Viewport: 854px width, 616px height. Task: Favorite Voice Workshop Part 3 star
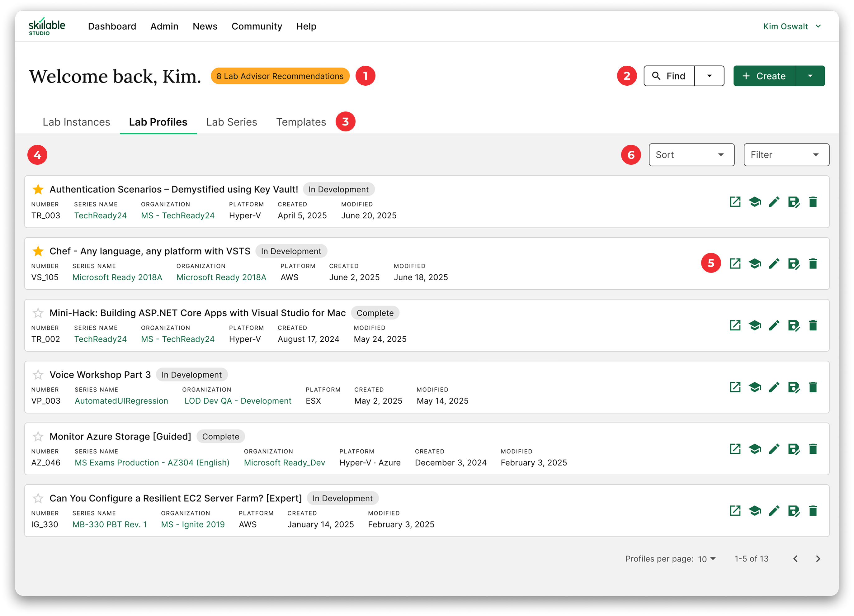click(x=38, y=375)
